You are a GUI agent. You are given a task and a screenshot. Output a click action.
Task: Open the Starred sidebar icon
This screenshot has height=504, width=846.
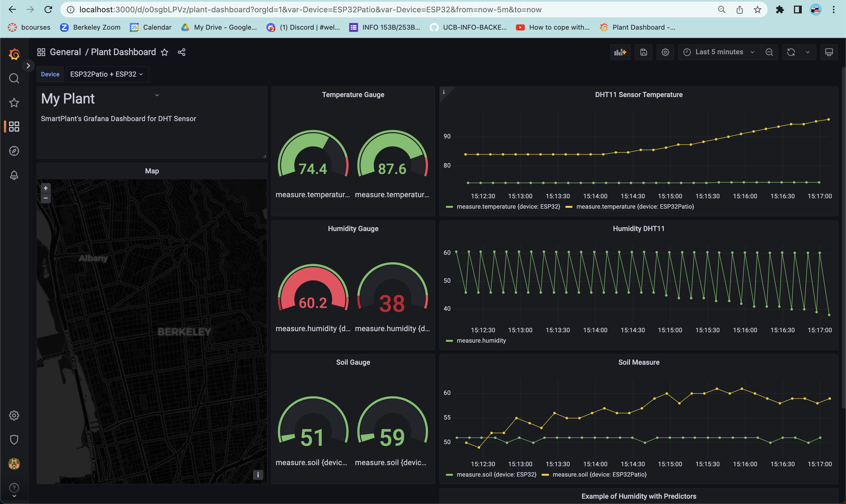point(14,103)
